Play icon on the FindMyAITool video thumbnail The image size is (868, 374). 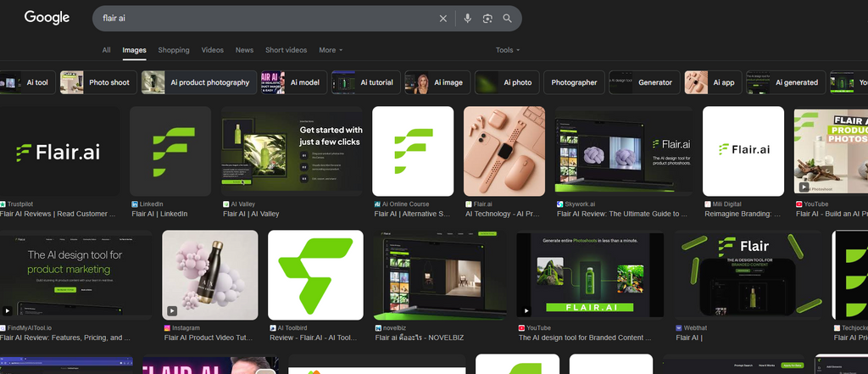tap(7, 311)
